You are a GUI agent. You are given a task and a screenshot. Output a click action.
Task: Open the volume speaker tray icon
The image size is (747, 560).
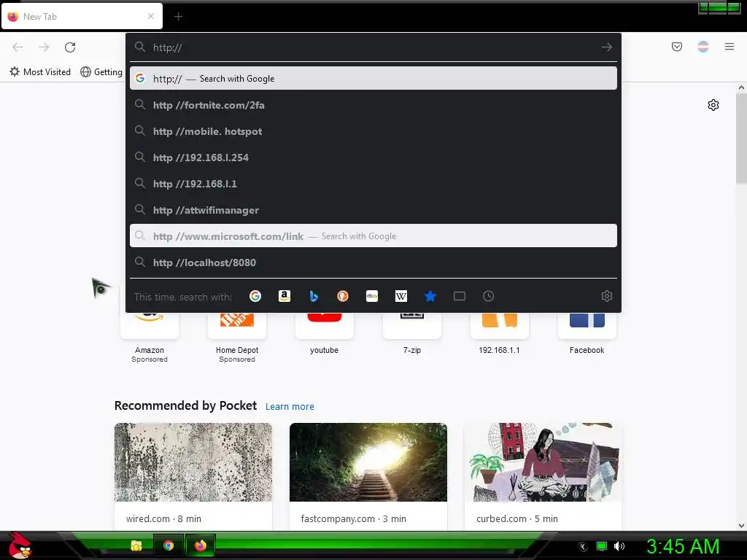(619, 546)
